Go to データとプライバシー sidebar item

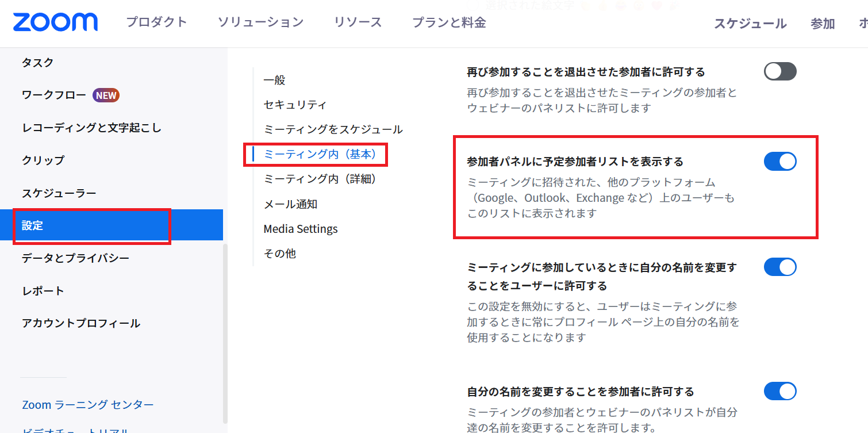[76, 258]
